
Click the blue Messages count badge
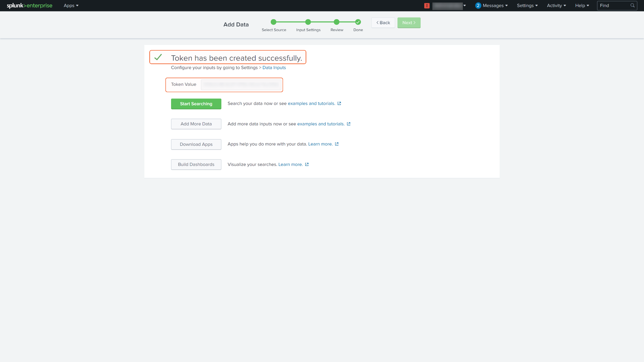tap(478, 6)
